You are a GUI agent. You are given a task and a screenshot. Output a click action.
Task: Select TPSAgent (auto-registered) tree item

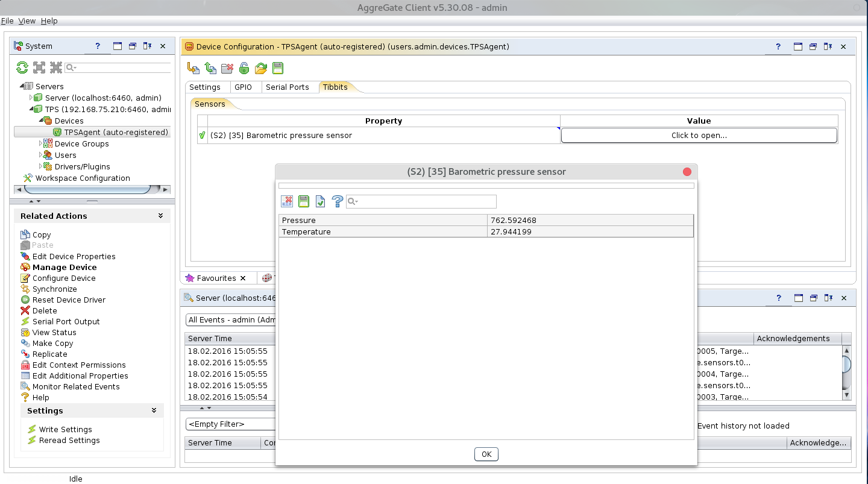tap(116, 132)
